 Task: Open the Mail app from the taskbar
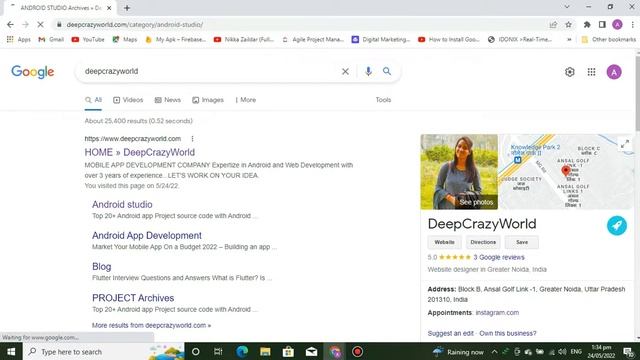311,351
